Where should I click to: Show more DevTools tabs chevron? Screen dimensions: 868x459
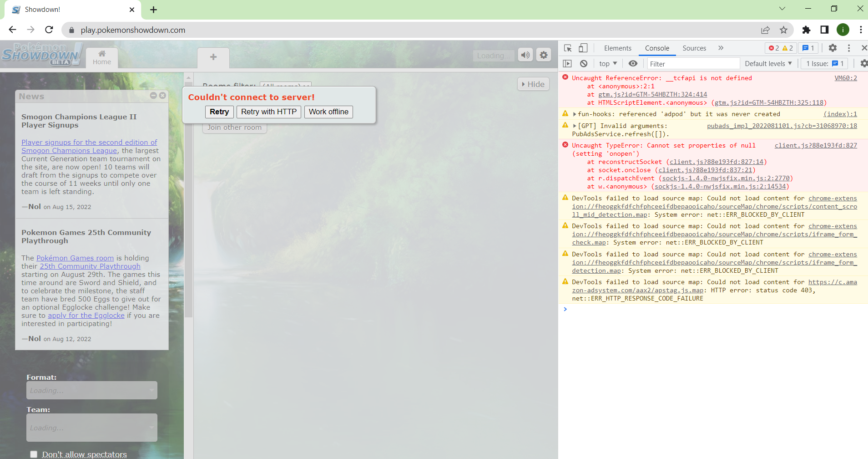tap(721, 48)
